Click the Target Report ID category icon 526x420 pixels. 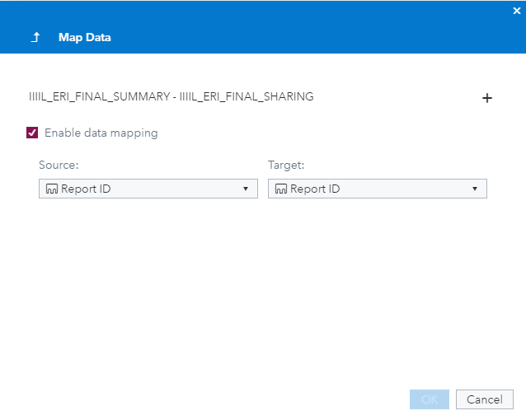point(280,189)
